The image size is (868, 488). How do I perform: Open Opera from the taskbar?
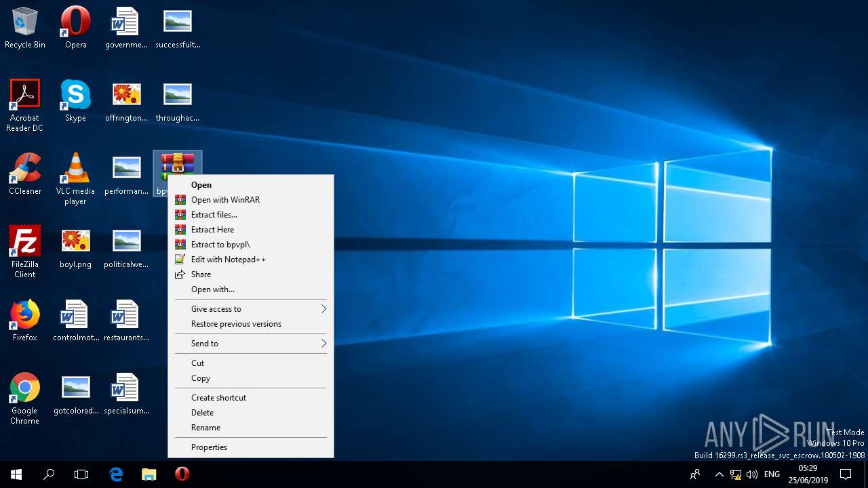pyautogui.click(x=182, y=474)
